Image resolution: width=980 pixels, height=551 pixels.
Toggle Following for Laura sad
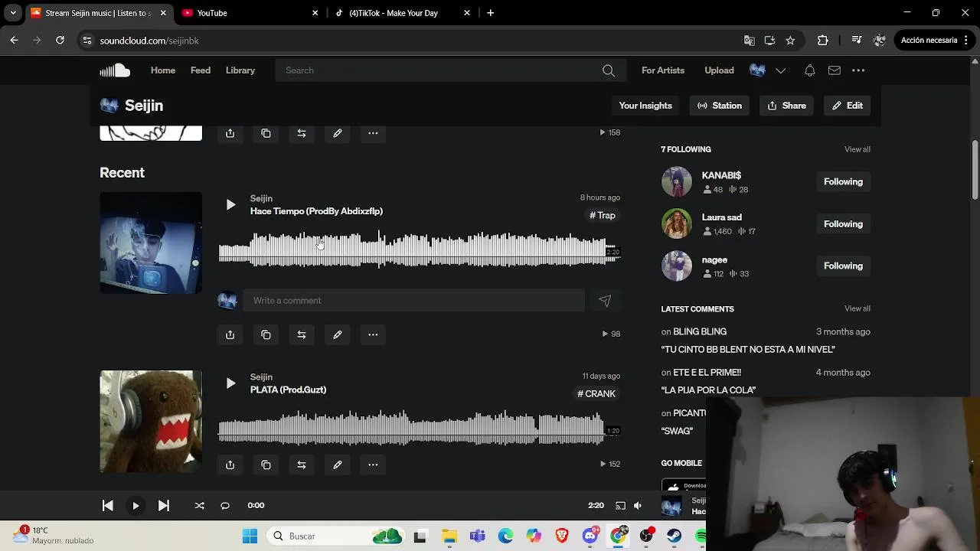click(843, 224)
